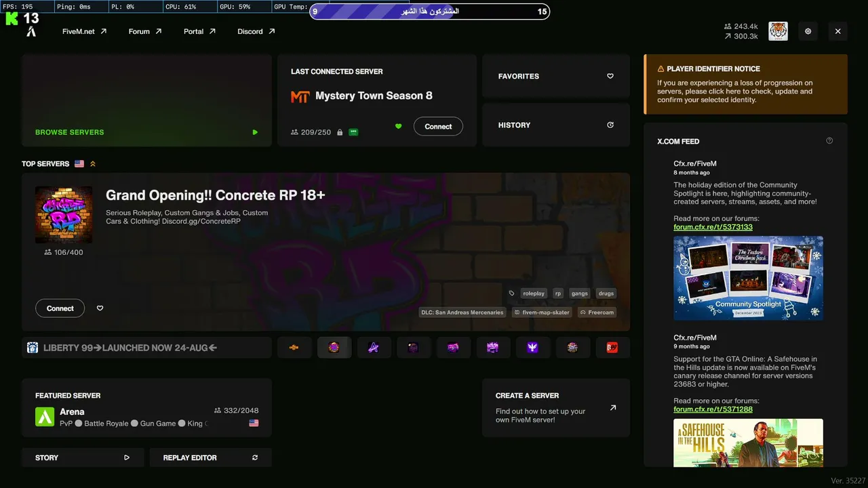This screenshot has width=868, height=488.
Task: Open the Concrete RP graffiti logo thumbnail
Action: 64,215
